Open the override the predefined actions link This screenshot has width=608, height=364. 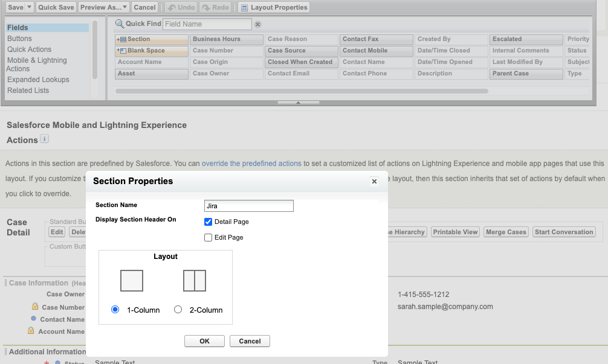[251, 164]
